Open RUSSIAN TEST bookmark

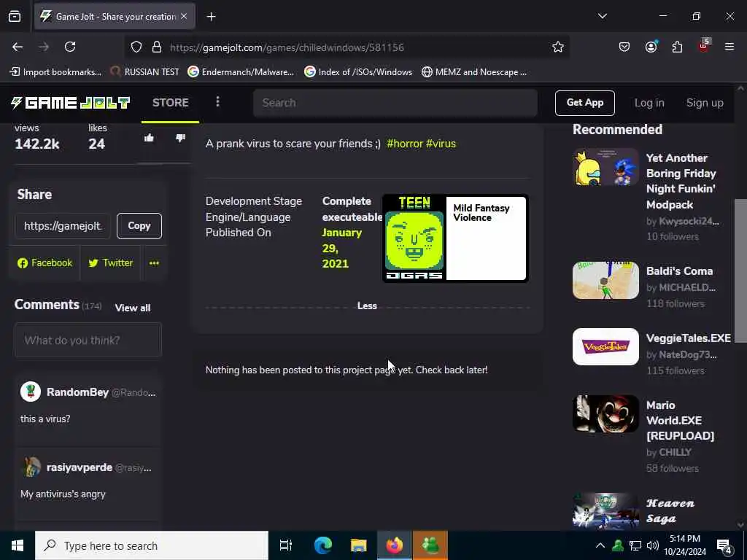coord(144,72)
